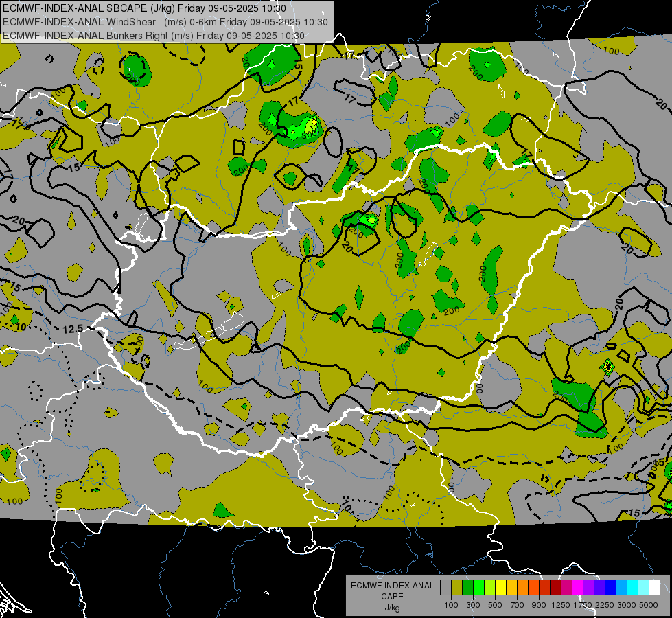This screenshot has width=672, height=618.
Task: Click the 12.5 contour label on map
Action: [73, 330]
